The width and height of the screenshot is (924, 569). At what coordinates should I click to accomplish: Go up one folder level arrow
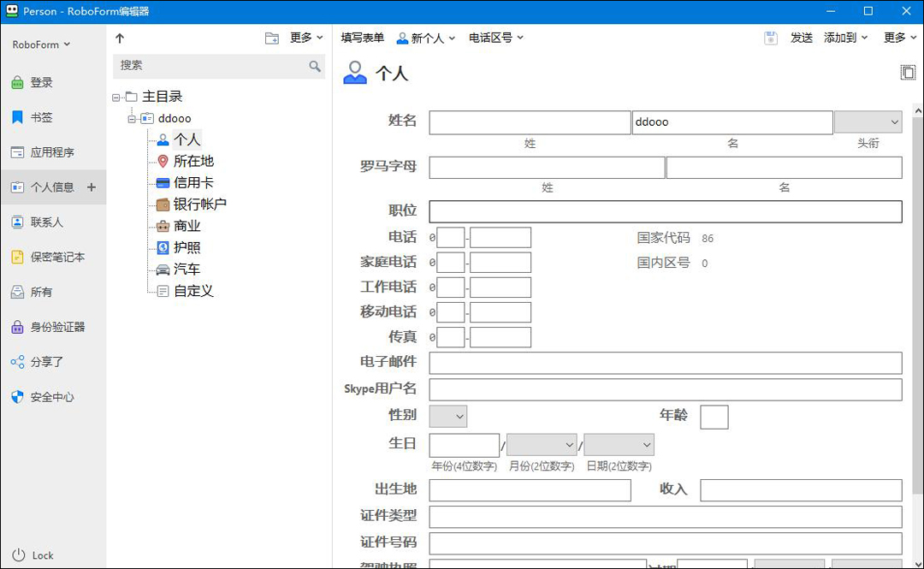coord(120,39)
